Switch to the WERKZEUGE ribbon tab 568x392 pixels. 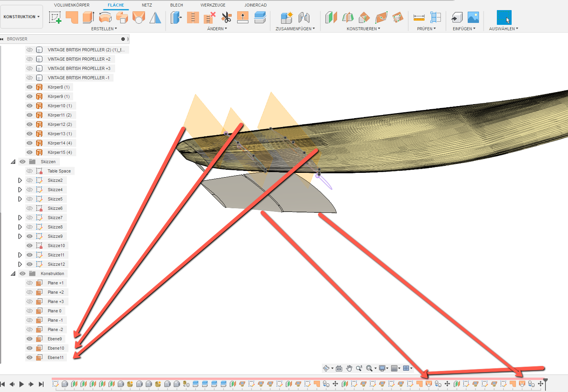point(213,5)
